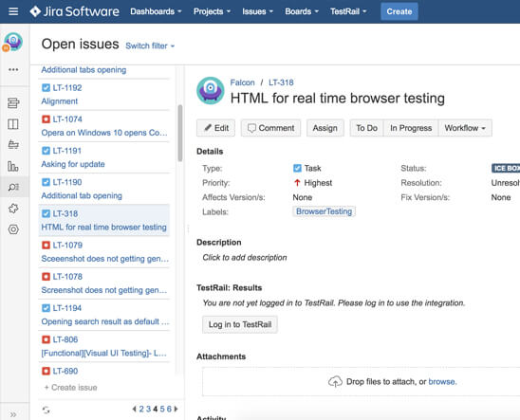Open the Projects dropdown menu
The width and height of the screenshot is (520, 420).
click(x=212, y=11)
